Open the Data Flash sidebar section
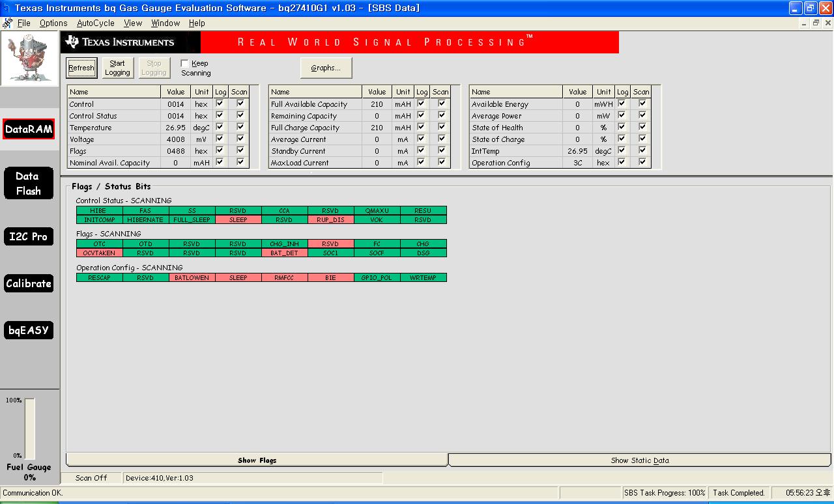 29,184
